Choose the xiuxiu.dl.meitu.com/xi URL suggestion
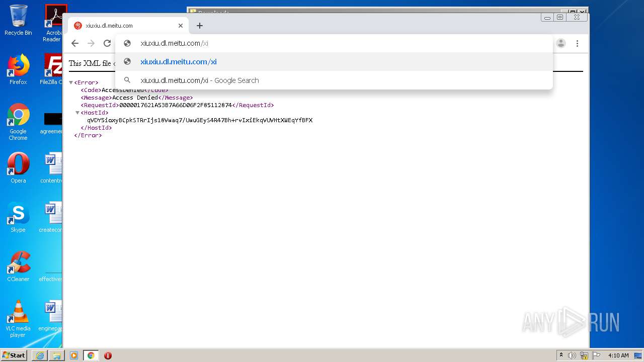 334,62
